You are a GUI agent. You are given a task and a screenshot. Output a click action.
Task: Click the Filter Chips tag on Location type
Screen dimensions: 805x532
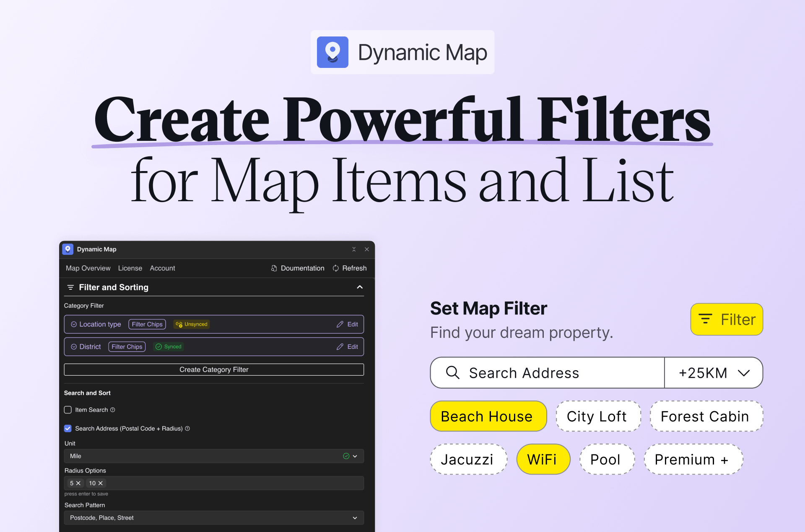[x=147, y=324]
